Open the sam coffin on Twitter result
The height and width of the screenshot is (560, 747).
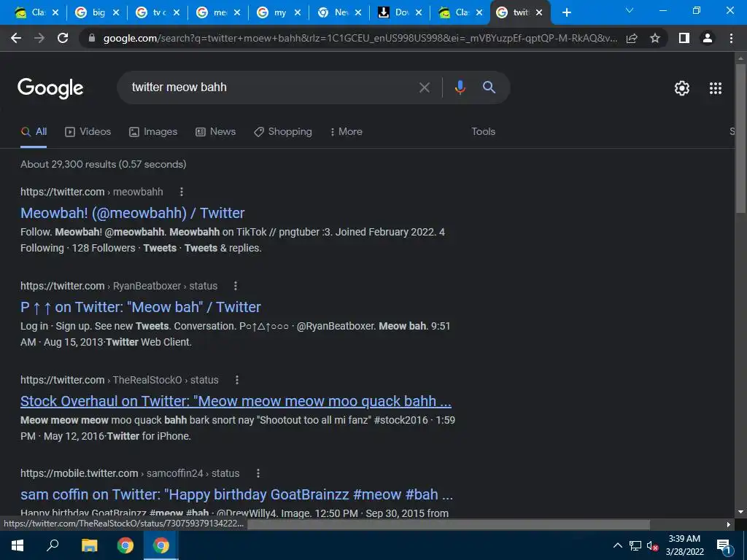pos(236,495)
